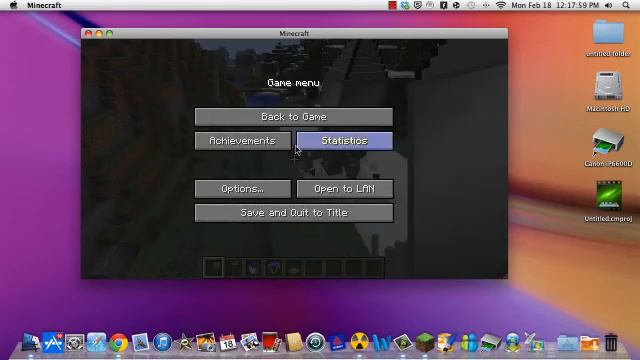
Task: Open Photo Booth in the dock
Action: (x=271, y=342)
